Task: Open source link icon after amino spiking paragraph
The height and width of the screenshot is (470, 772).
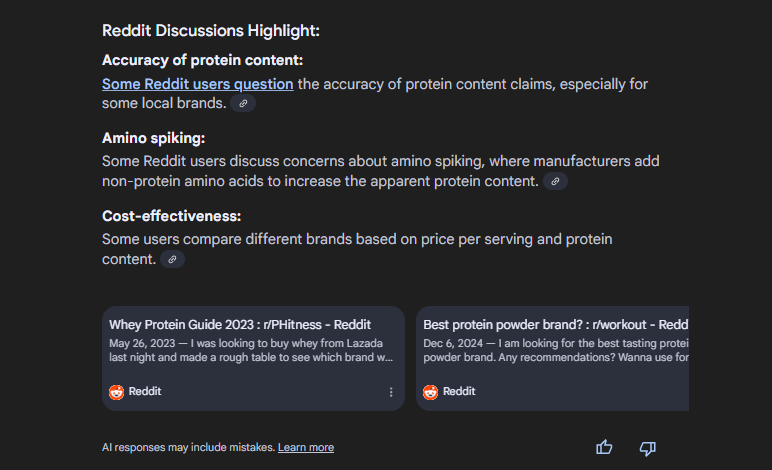Action: click(555, 181)
